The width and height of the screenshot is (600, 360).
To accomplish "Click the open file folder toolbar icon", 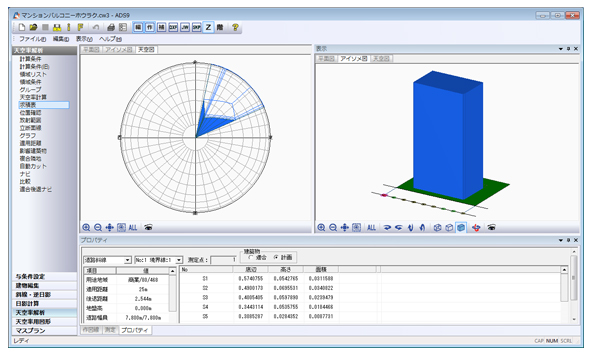I will (x=33, y=27).
